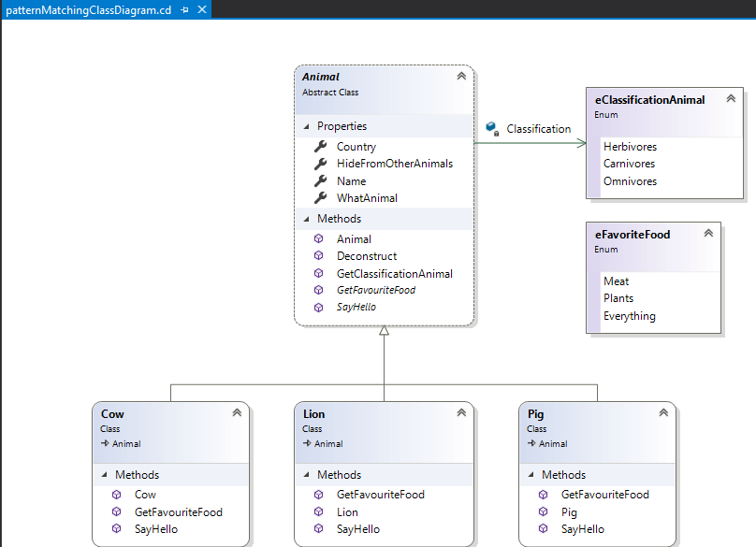Click the wrench icon beside the Country property
Screen dimensions: 756x547
(319, 147)
